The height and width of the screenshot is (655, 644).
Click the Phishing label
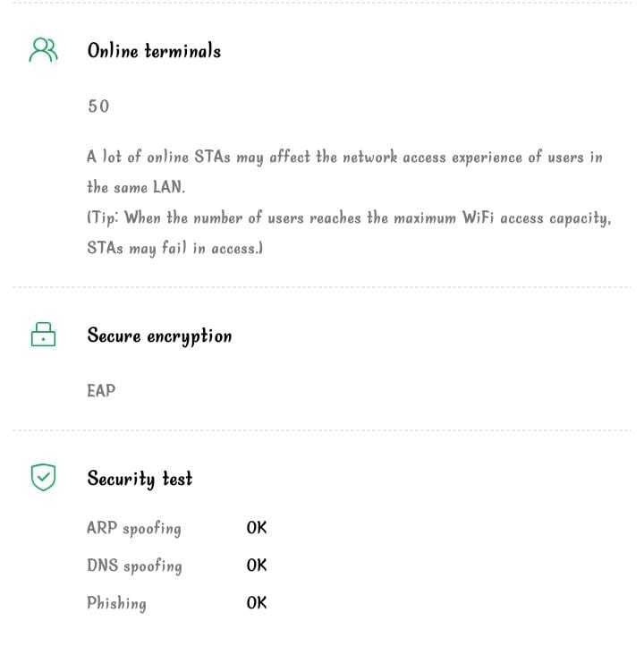[116, 603]
